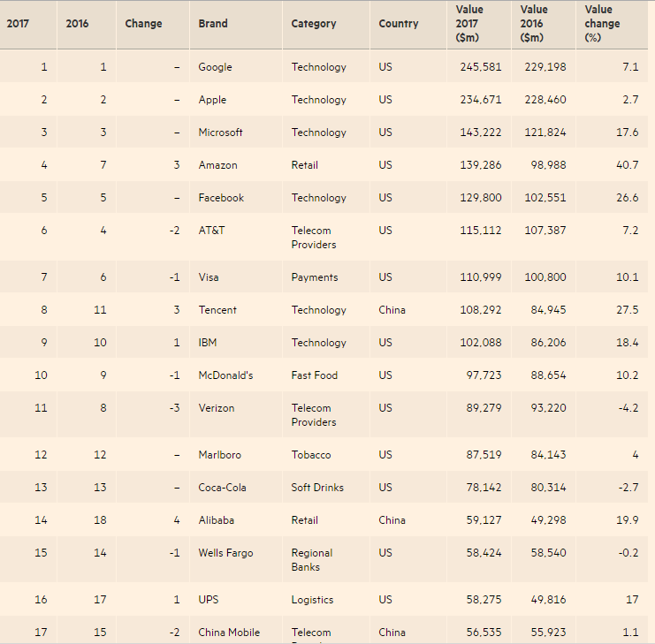Select the Tencent row brand cell
The height and width of the screenshot is (644, 655).
point(217,310)
